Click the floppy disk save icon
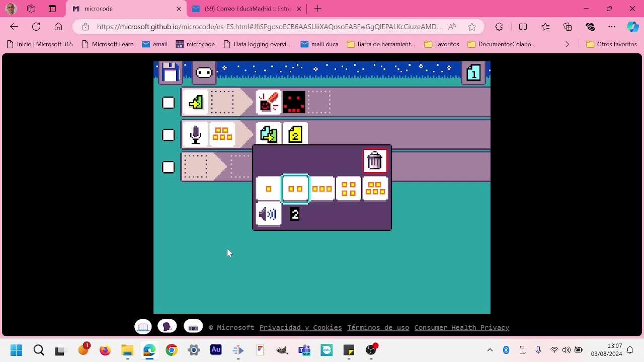The width and height of the screenshot is (644, 362). click(170, 72)
